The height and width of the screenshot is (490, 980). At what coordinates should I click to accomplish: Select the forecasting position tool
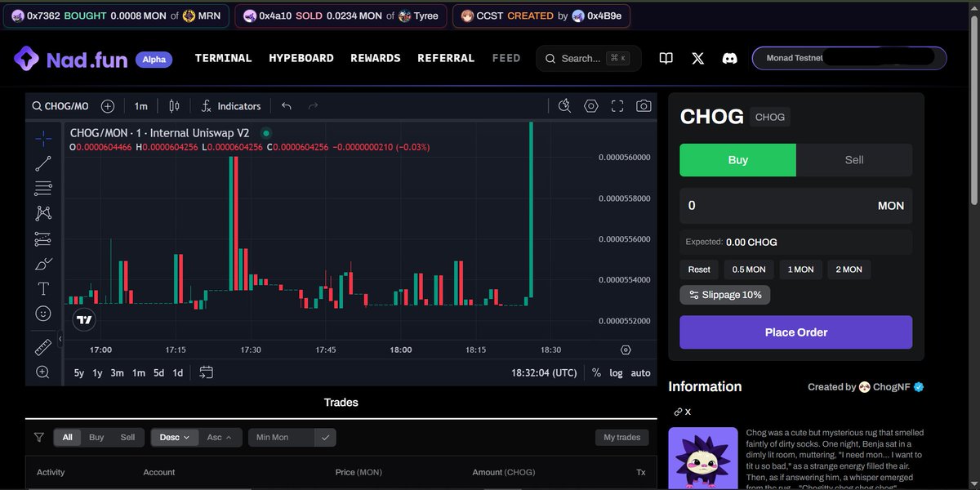point(43,238)
